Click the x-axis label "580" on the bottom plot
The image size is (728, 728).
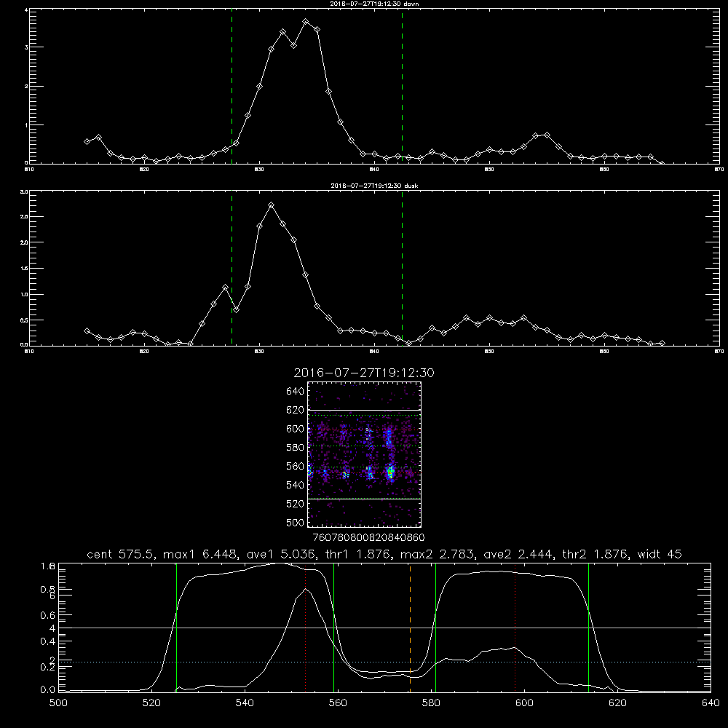coord(431,703)
